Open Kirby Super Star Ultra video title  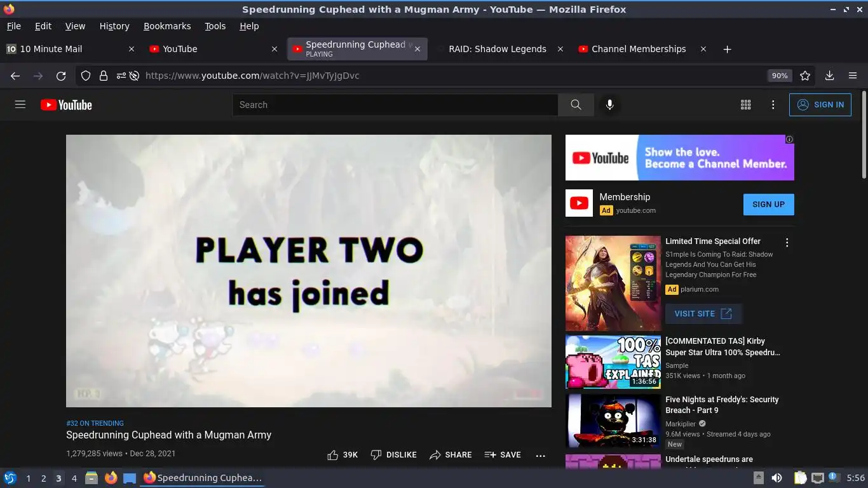click(722, 347)
